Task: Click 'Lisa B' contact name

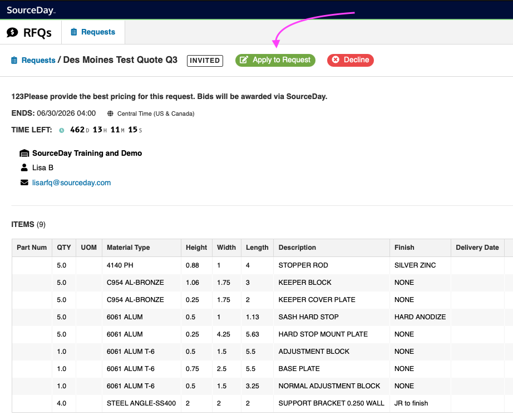Action: [x=42, y=167]
